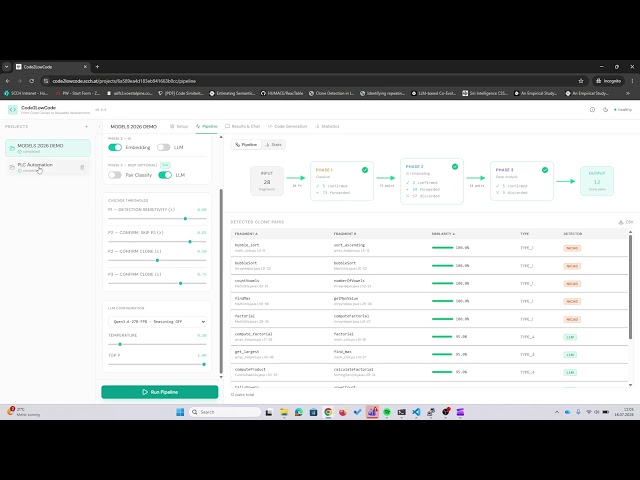
Task: Select the PLC Automation project
Action: click(48, 167)
